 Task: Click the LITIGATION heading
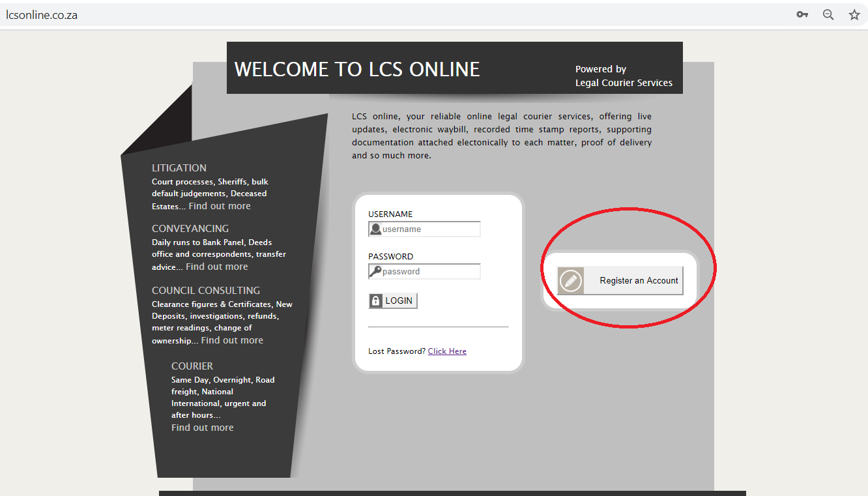(179, 168)
